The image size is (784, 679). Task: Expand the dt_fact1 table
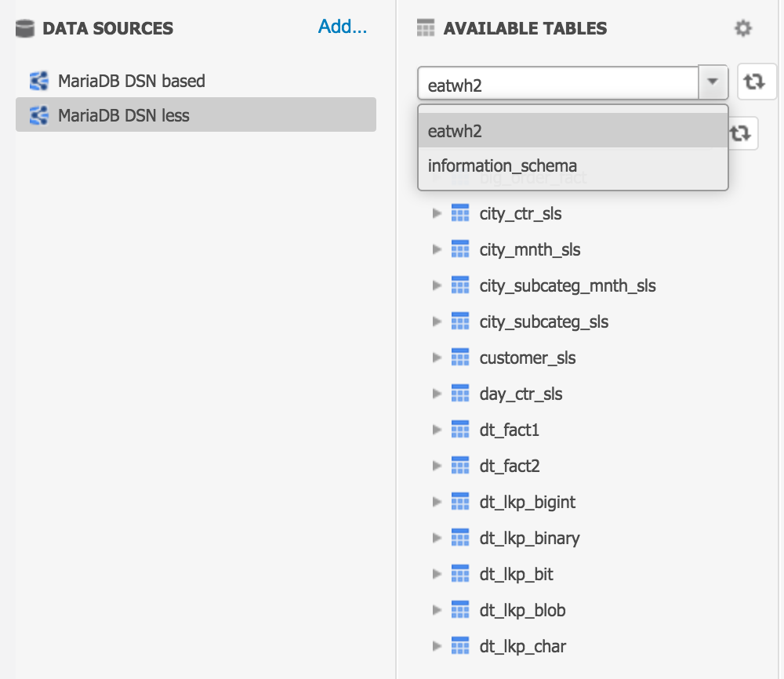(437, 430)
